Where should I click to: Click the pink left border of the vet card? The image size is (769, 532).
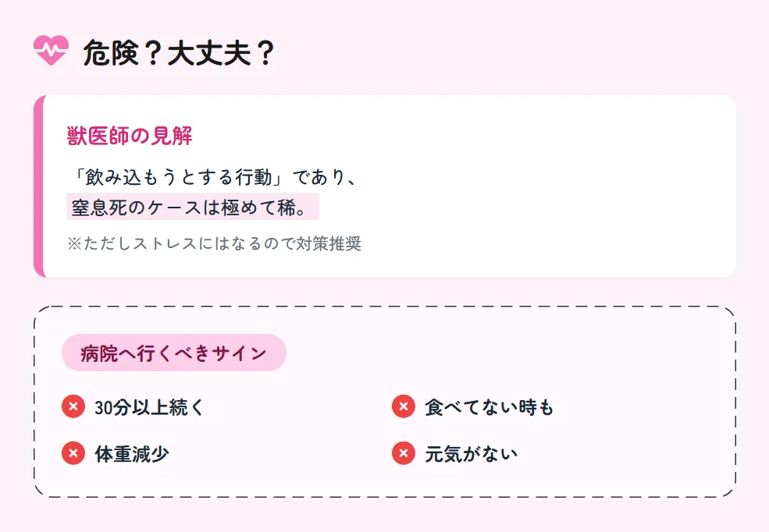pos(38,186)
